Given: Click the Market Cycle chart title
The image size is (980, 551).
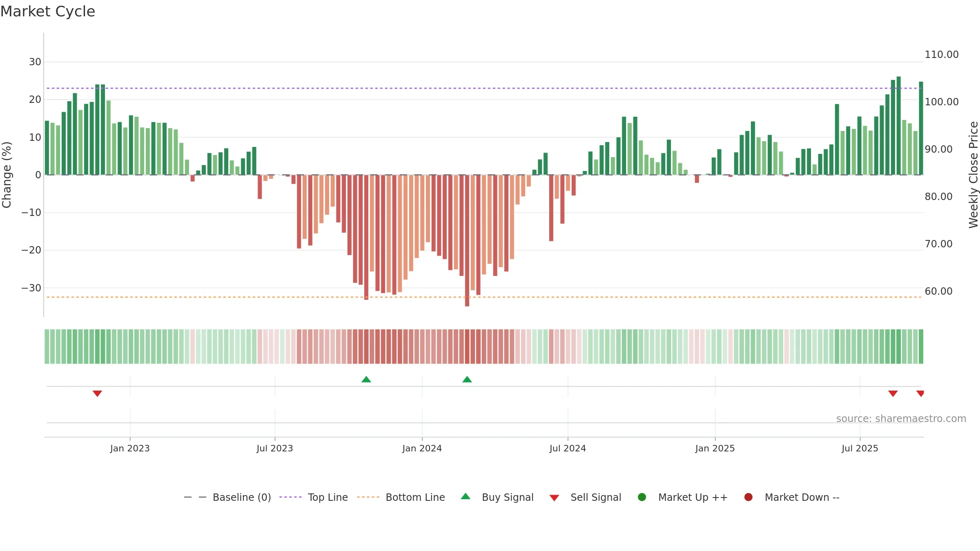Looking at the screenshot, I should 48,11.
